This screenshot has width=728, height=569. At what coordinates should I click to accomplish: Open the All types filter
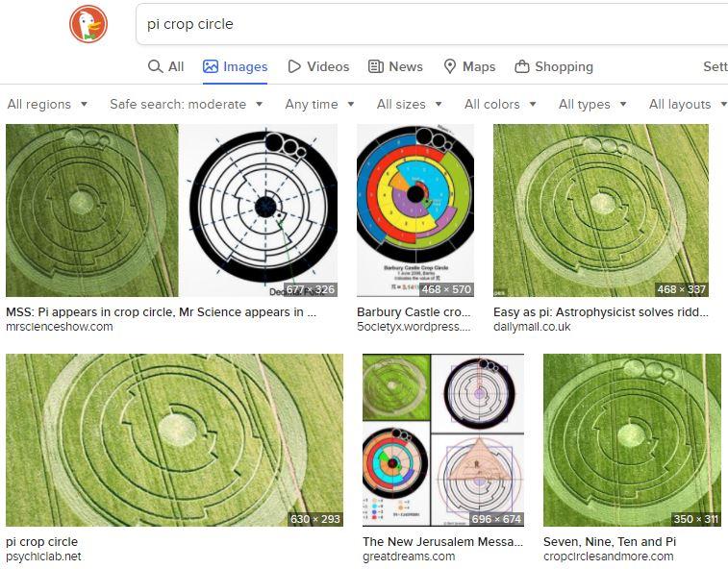pyautogui.click(x=592, y=104)
